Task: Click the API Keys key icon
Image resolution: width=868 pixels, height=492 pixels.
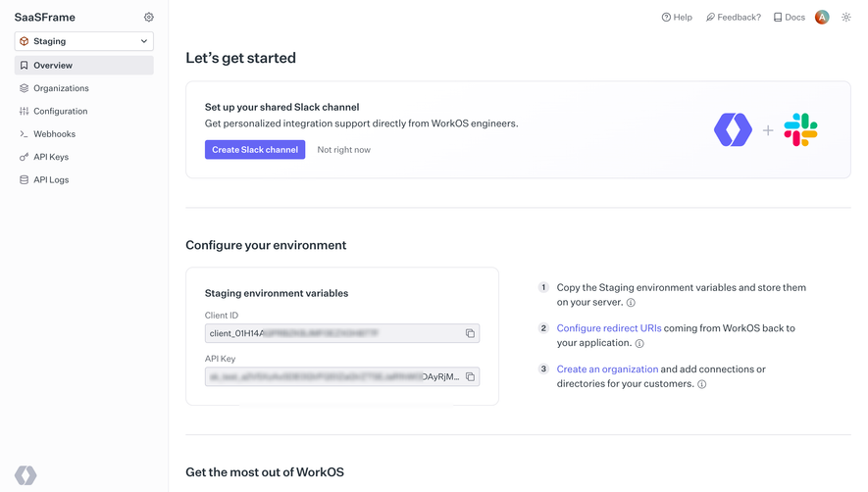Action: point(24,157)
